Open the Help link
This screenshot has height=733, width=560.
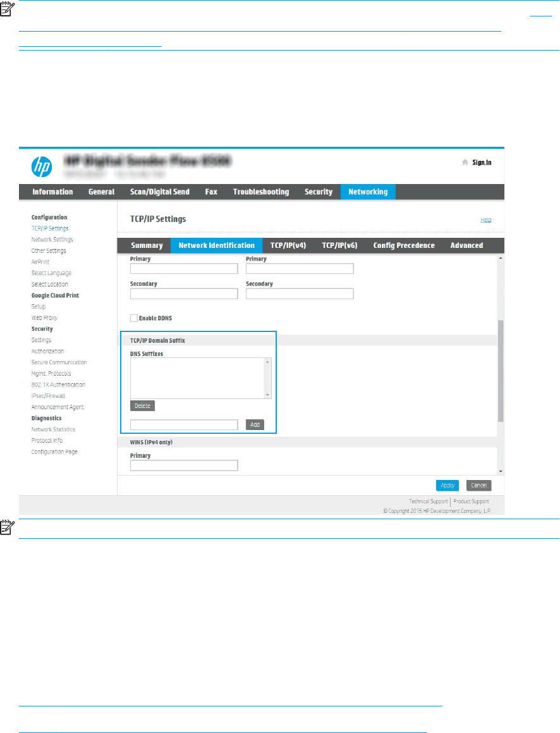coord(486,219)
